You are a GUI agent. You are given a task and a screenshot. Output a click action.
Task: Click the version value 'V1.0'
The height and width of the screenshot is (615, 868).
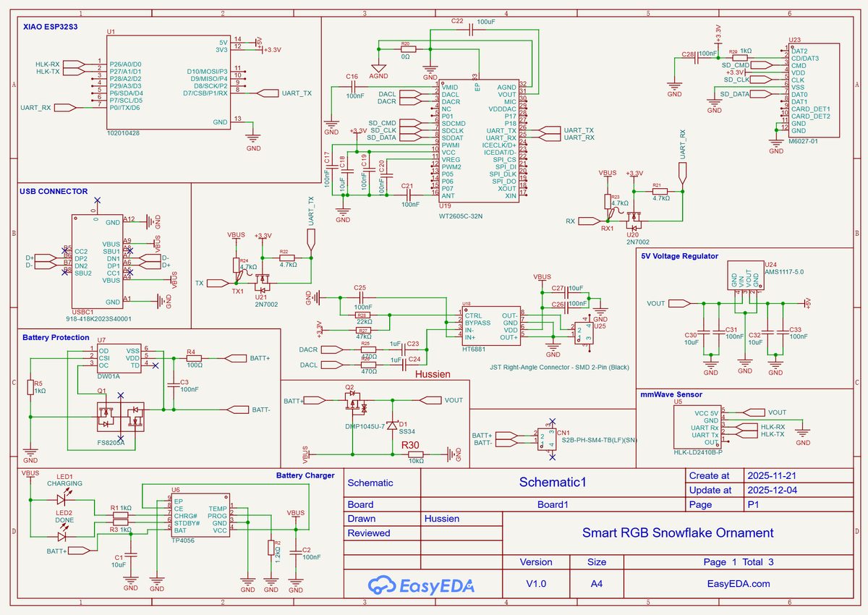536,584
